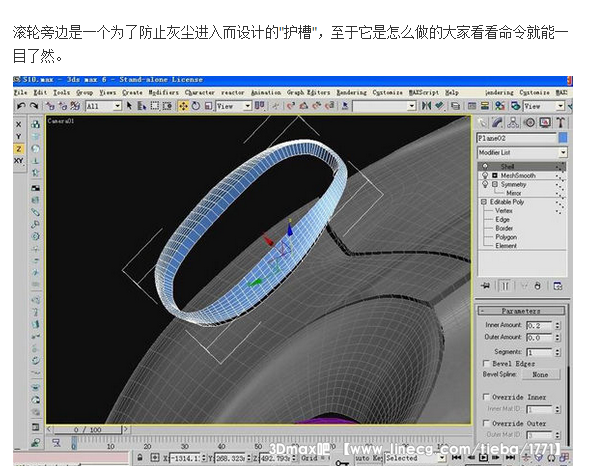Viewport: 590px width, 466px height.
Task: Click the selection lock icon
Action: tap(140, 458)
